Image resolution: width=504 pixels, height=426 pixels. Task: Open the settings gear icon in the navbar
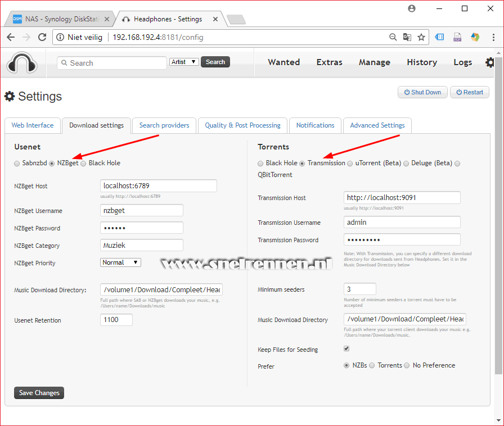489,62
